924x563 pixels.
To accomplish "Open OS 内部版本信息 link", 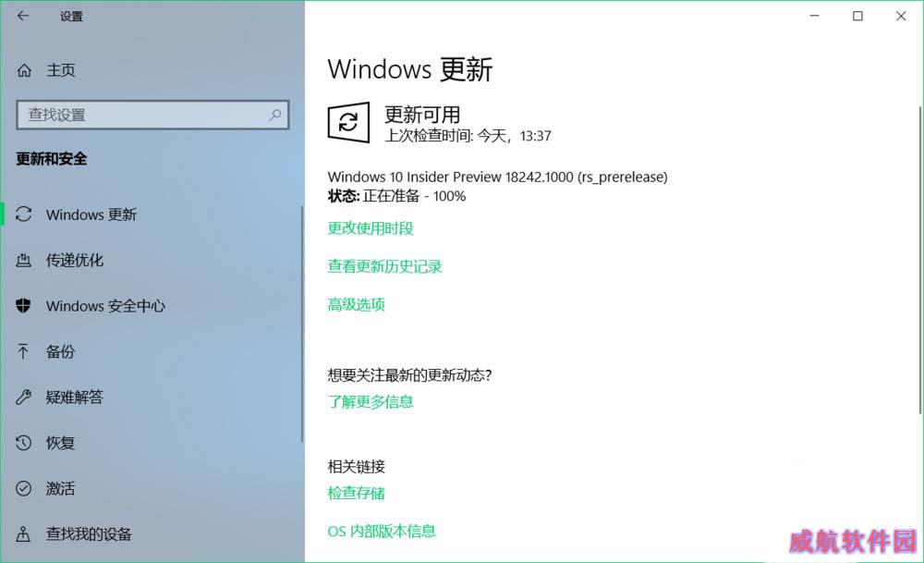I will pyautogui.click(x=382, y=532).
